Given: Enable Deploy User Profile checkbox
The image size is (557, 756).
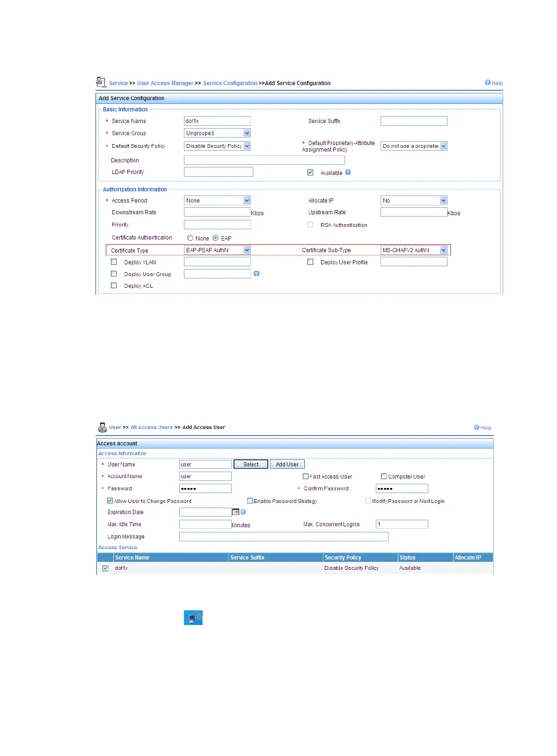Looking at the screenshot, I should 310,262.
